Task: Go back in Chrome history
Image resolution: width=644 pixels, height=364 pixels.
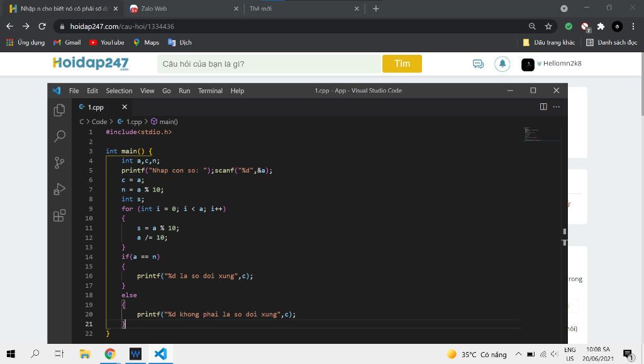Action: tap(10, 26)
